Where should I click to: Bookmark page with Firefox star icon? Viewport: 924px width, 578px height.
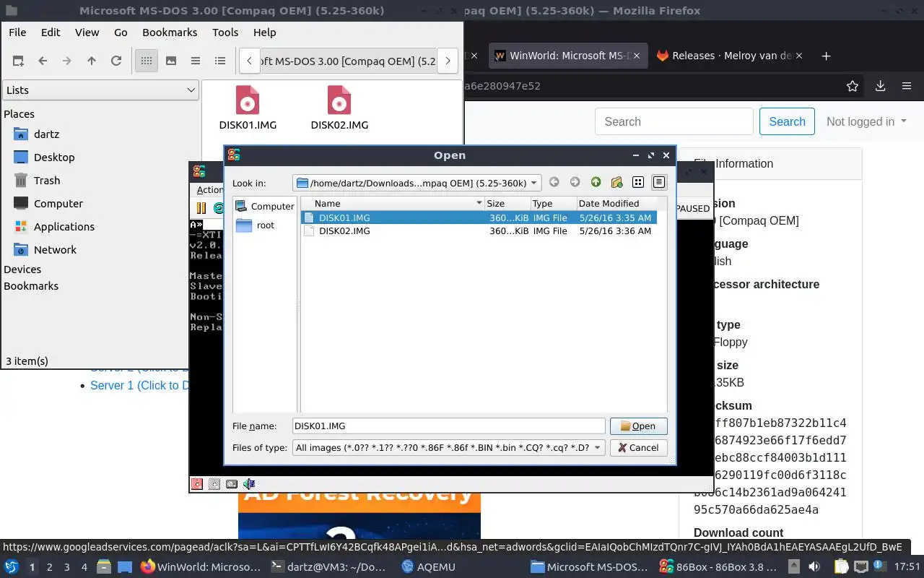point(853,86)
